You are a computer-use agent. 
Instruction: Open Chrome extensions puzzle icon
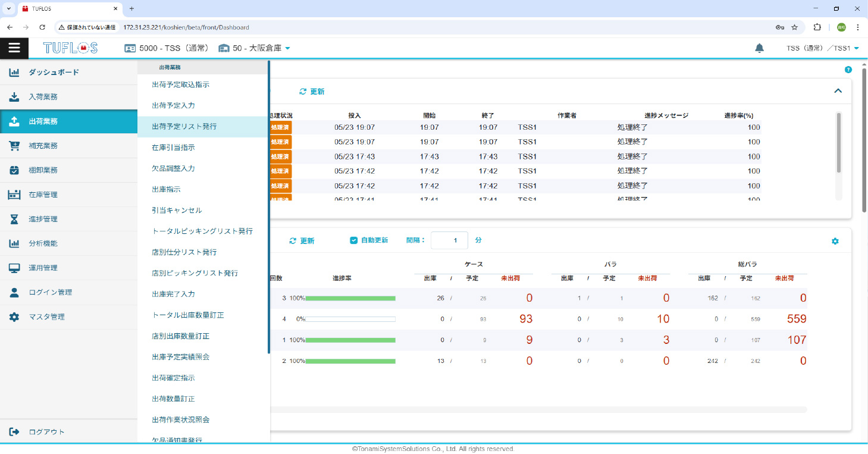click(x=817, y=27)
